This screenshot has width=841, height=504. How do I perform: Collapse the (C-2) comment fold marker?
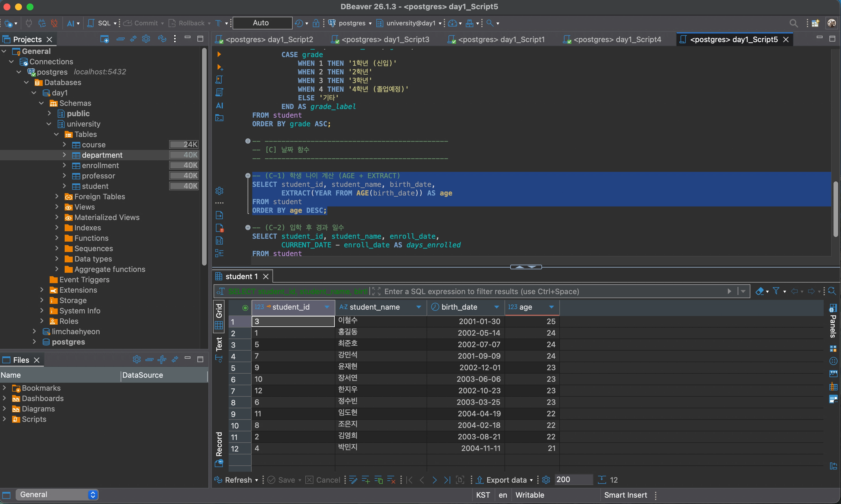(x=248, y=227)
